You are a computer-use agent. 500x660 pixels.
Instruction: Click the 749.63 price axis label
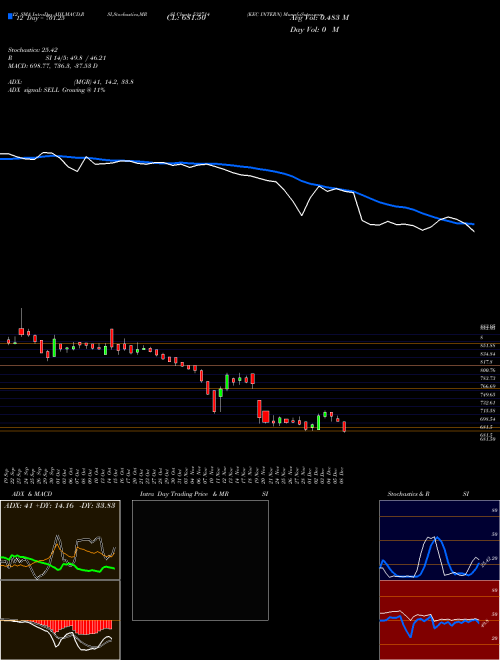point(489,394)
